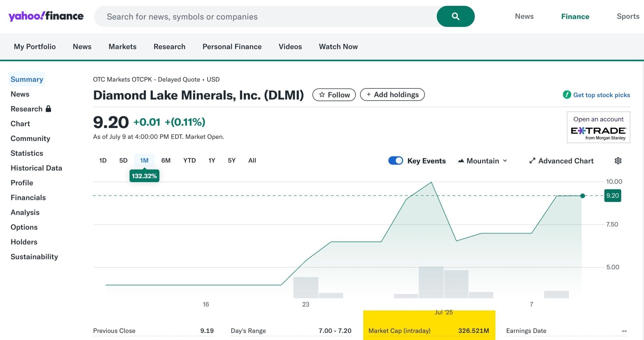Screen dimensions: 644x340
Task: Open the Videos menu
Action: 290,47
